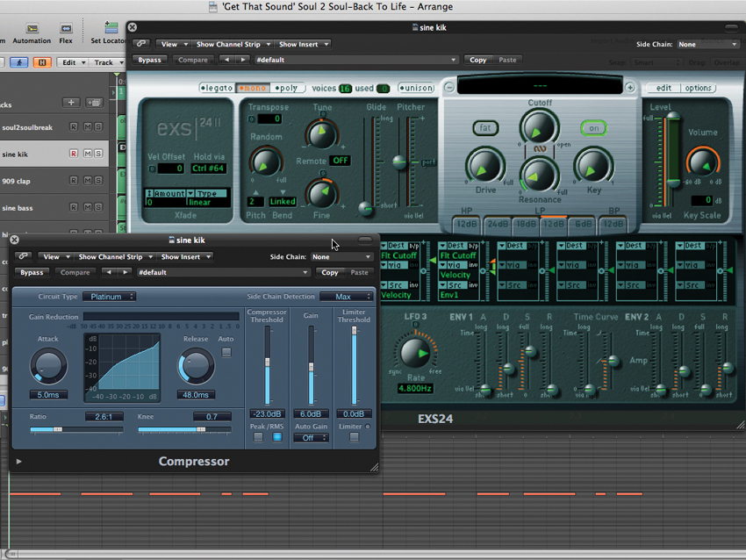Click the compressor Attack knob
This screenshot has width=746, height=560.
[x=48, y=366]
